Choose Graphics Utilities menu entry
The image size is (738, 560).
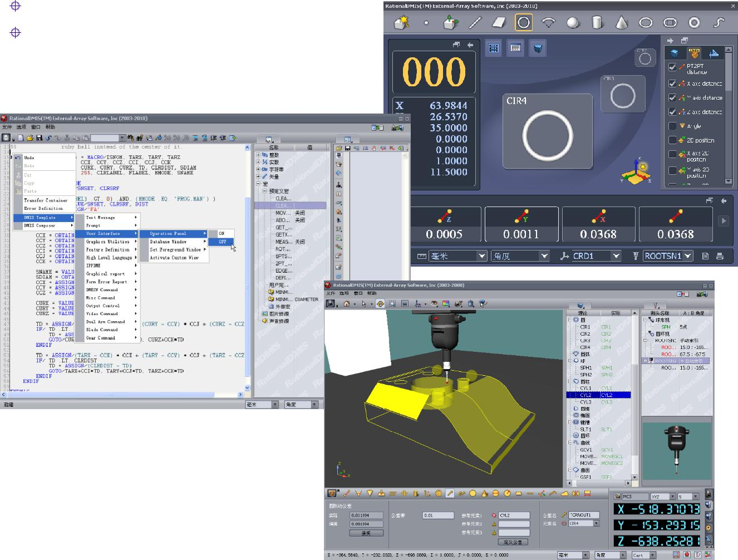point(107,242)
